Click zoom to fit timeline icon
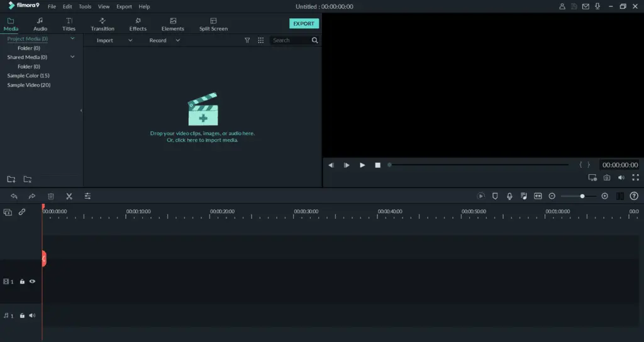The image size is (644, 342). tap(538, 196)
